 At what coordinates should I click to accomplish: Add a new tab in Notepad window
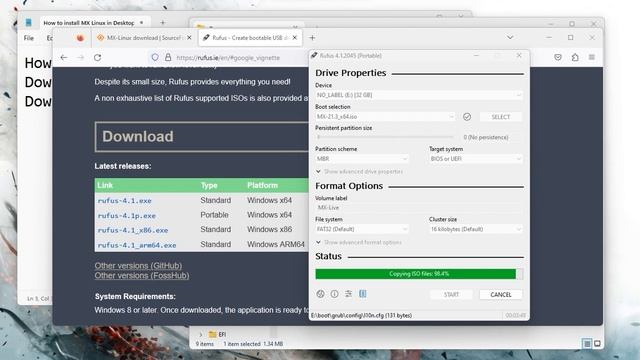(162, 23)
